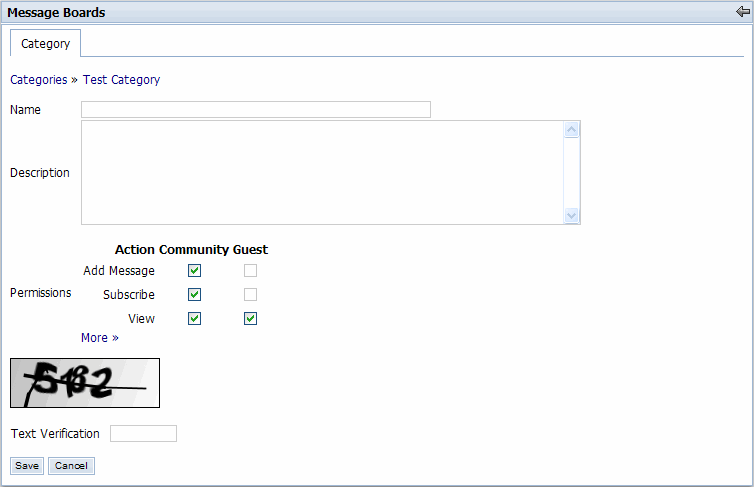Click the Description scrollbar track
This screenshot has width=754, height=487.
point(572,173)
